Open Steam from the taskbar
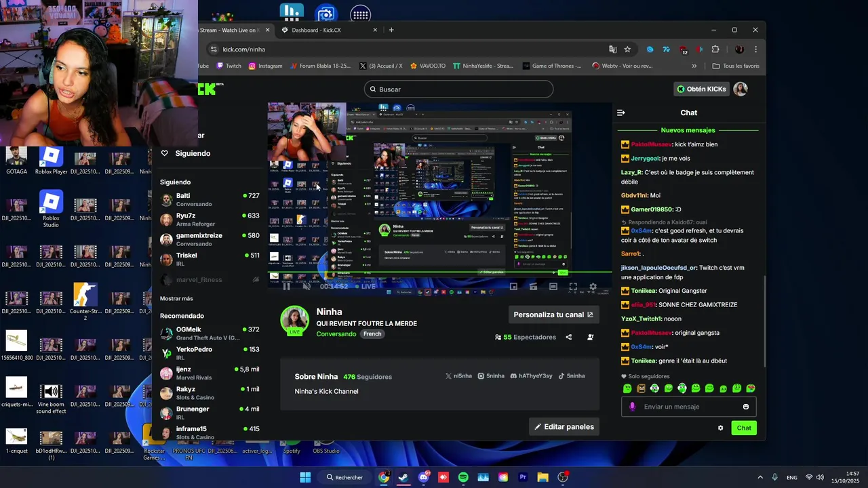 pos(403,477)
